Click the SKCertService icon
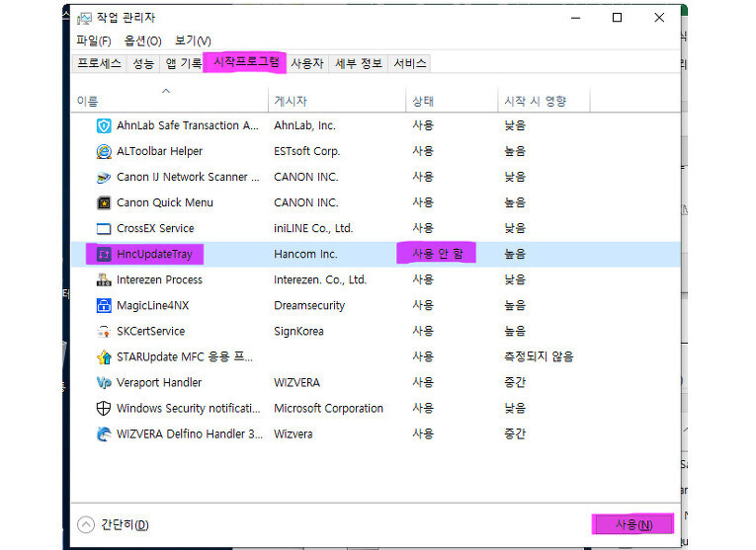The height and width of the screenshot is (550, 756). click(x=104, y=332)
